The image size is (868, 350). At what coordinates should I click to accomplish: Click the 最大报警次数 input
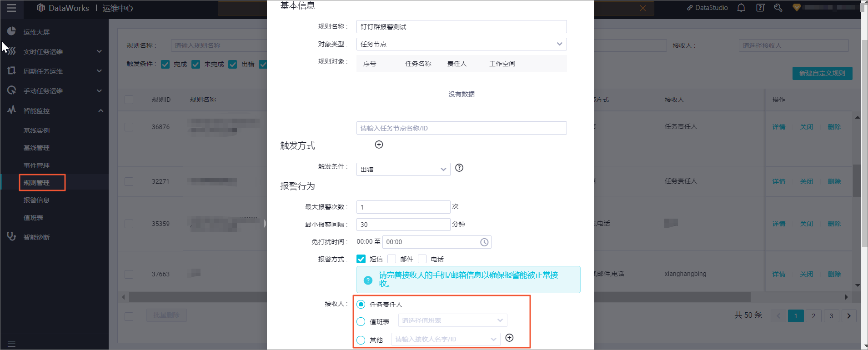coord(403,207)
